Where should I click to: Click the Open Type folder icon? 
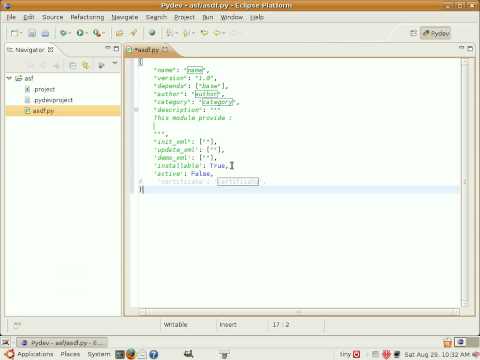pos(119,33)
